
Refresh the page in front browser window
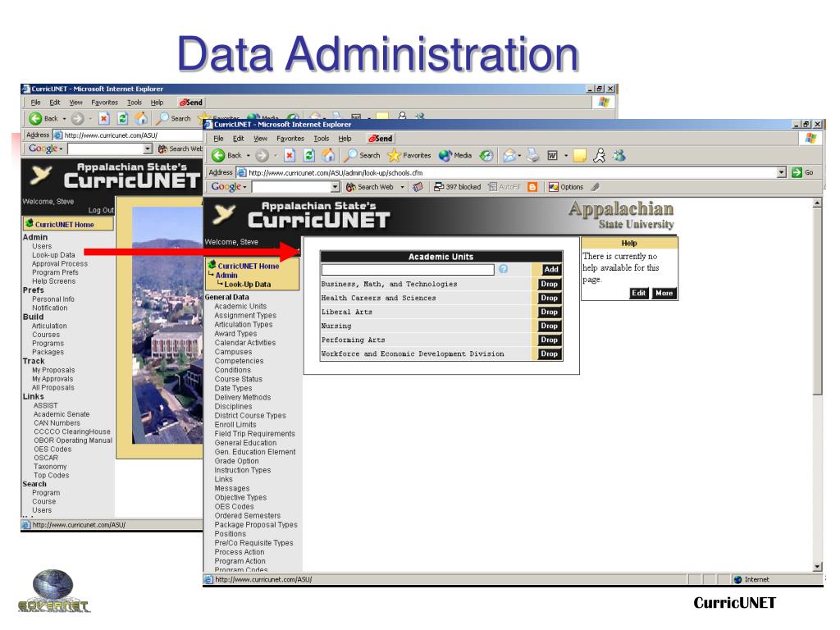point(308,155)
